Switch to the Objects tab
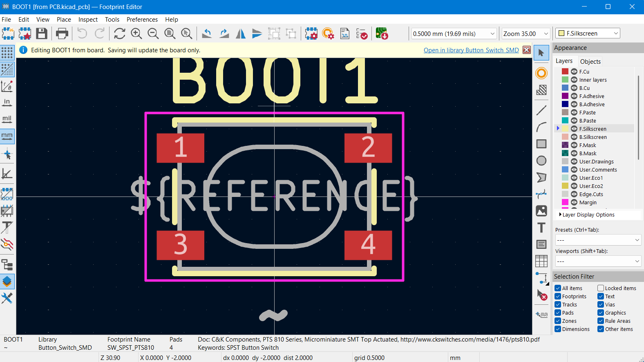Screen dimensions: 644x362 (x=590, y=61)
